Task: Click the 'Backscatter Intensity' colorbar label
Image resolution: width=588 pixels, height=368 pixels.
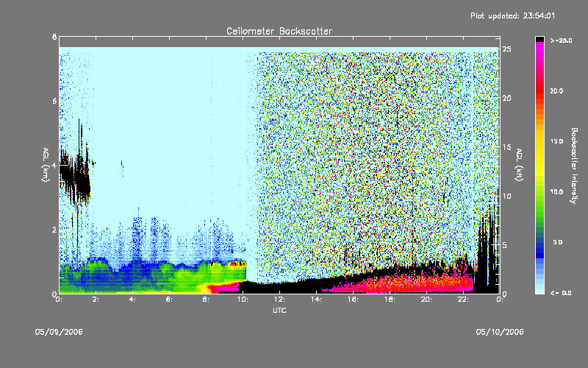Action: [x=574, y=166]
